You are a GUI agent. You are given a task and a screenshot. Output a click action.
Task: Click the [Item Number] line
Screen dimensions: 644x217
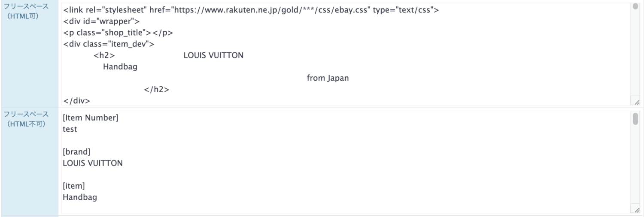[91, 118]
